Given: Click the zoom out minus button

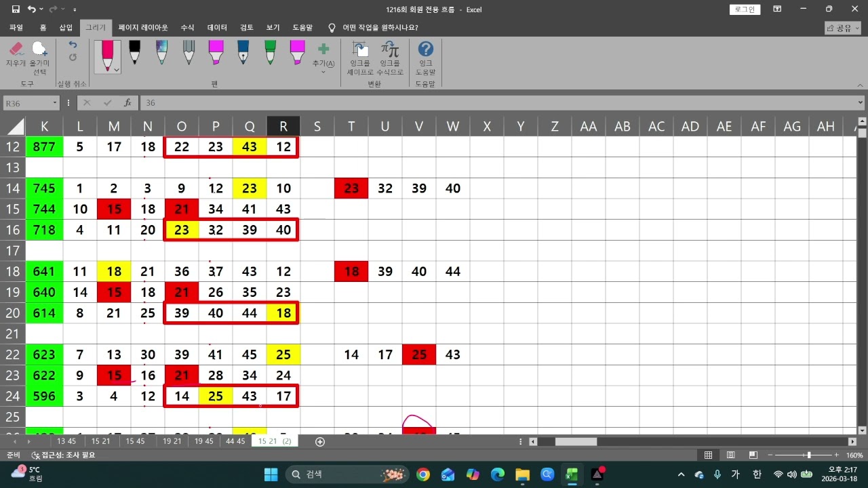Looking at the screenshot, I should click(x=770, y=455).
